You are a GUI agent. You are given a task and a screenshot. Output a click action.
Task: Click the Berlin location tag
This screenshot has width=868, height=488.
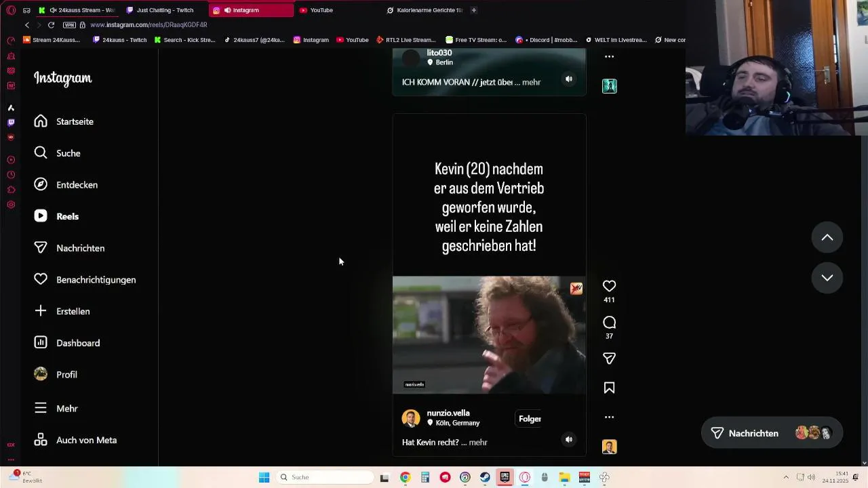pos(444,62)
